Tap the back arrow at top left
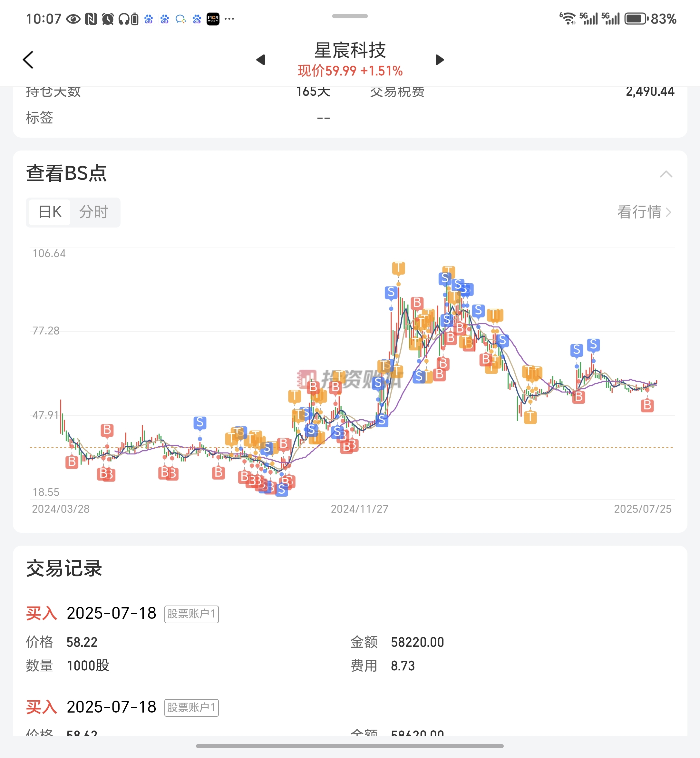This screenshot has width=700, height=758. (x=28, y=60)
